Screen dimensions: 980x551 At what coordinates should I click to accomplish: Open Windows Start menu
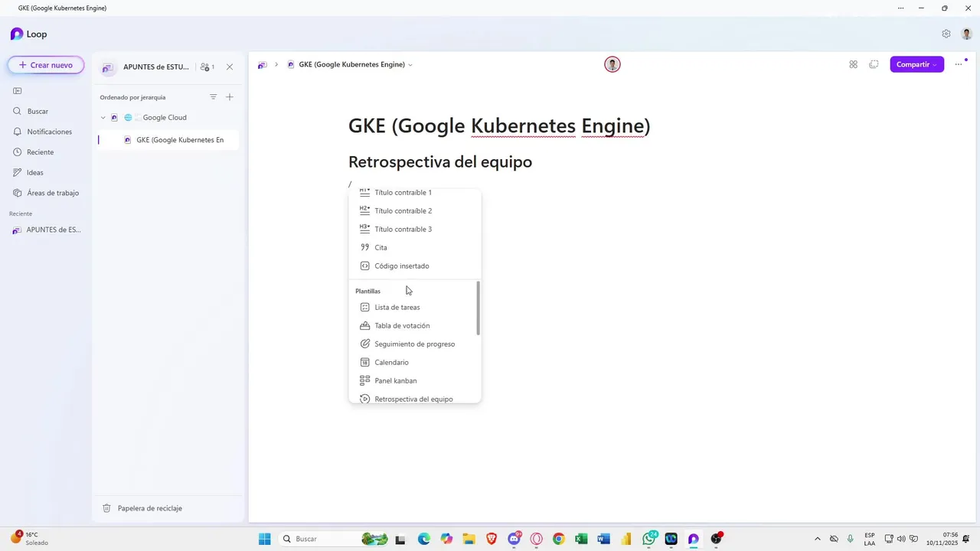265,539
